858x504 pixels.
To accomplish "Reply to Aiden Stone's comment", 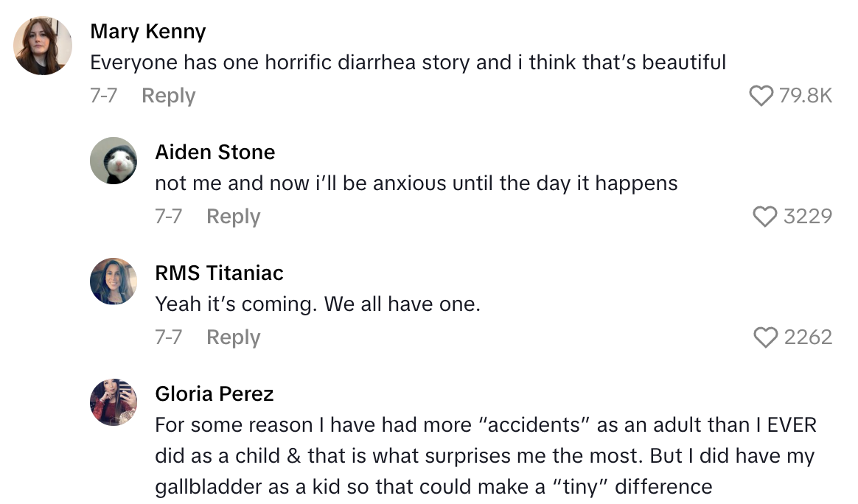I will [233, 217].
